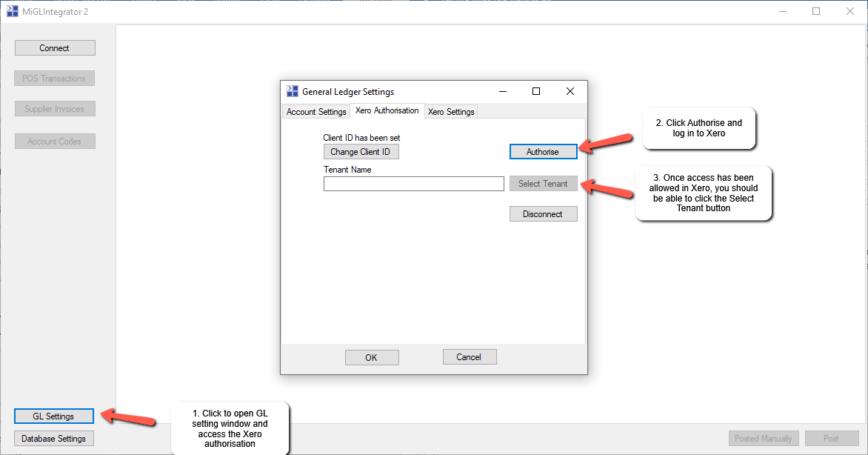Screen dimensions: 868x455
Task: Select the Xero Authorisation tab
Action: [x=387, y=111]
